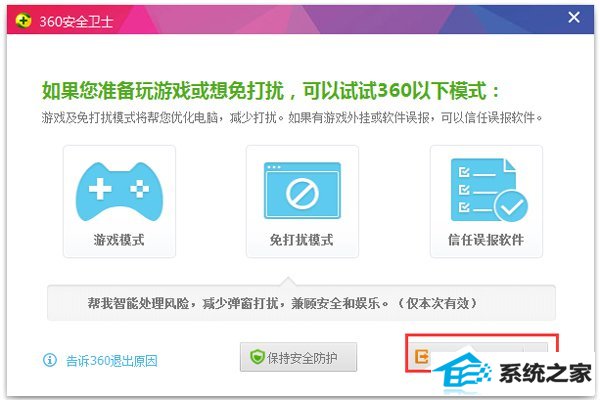The height and width of the screenshot is (400, 600).
Task: Click the subtitle 游戏及免打扰模式将帮您优化电脑
Action: (x=292, y=118)
